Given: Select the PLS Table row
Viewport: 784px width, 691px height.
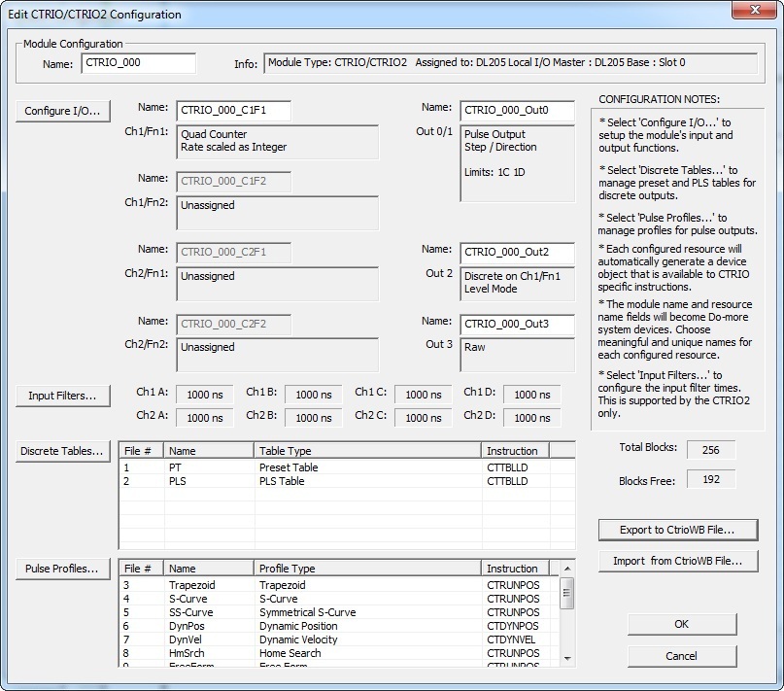Looking at the screenshot, I should 291,481.
